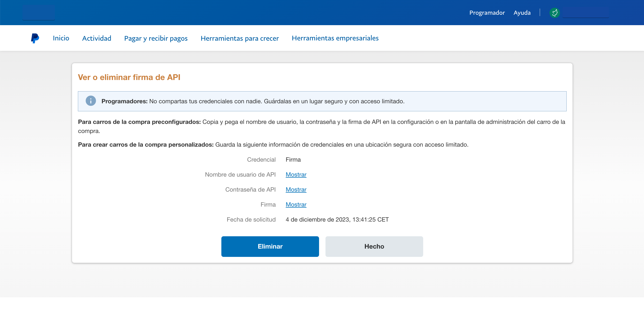Show the Firma signature via Mostrar
Viewport: 644px width, 312px height.
tap(296, 204)
